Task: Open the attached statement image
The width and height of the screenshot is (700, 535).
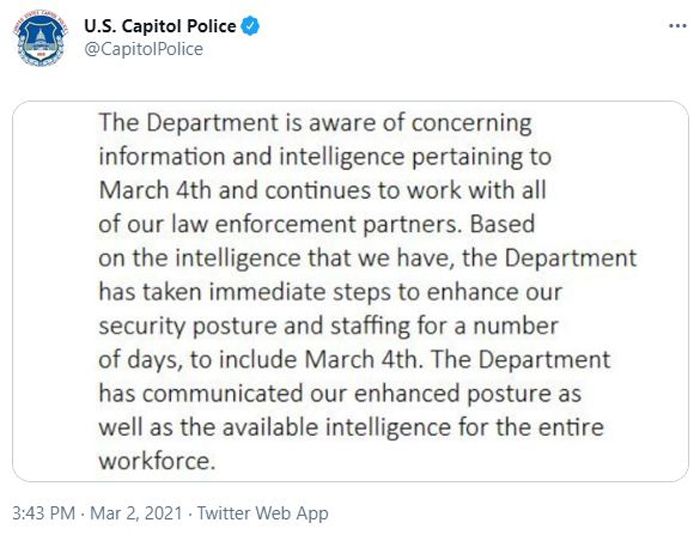Action: [x=350, y=291]
